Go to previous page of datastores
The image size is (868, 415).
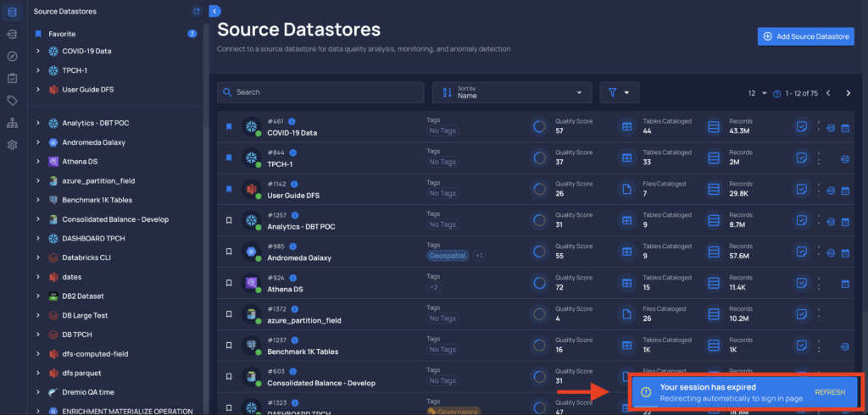[x=828, y=93]
